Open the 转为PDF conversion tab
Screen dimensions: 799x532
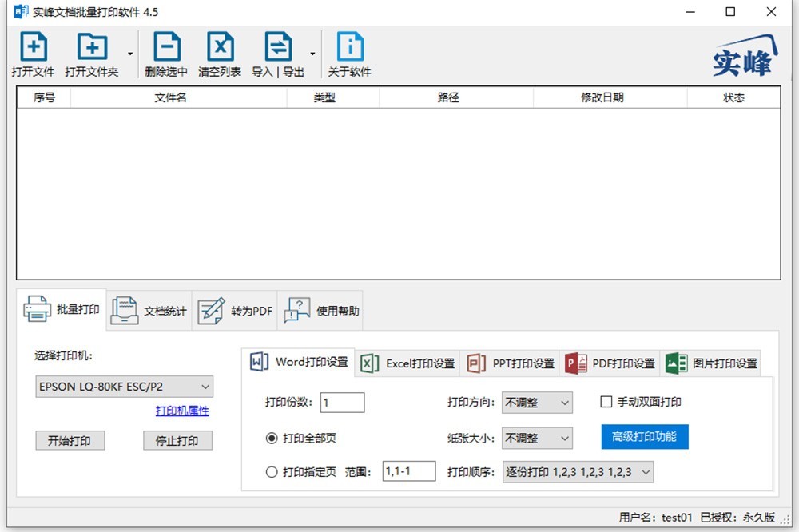pyautogui.click(x=235, y=311)
